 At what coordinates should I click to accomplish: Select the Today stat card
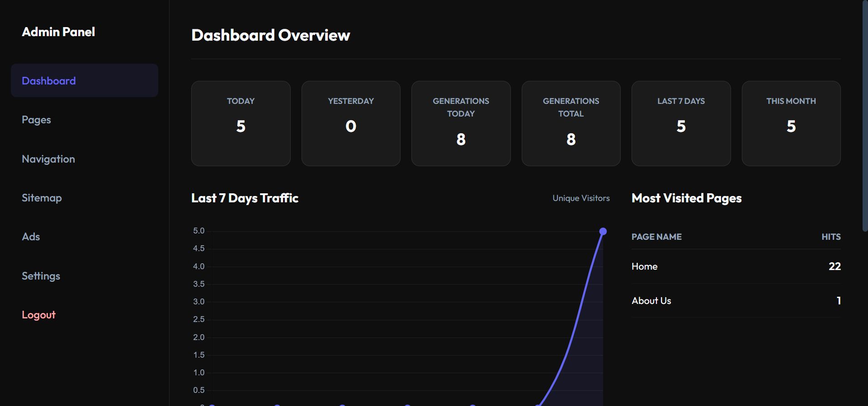(x=241, y=123)
